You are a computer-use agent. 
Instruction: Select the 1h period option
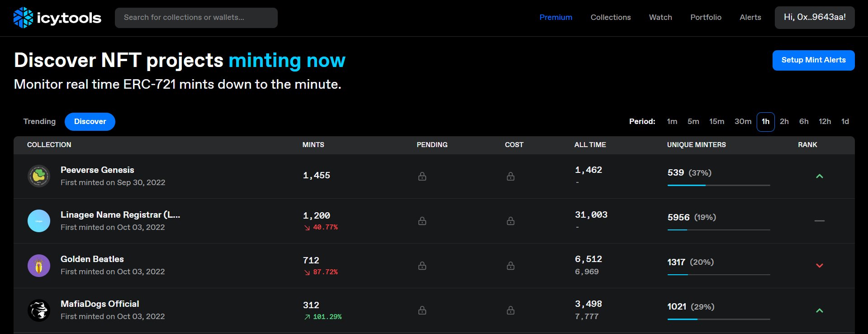click(x=765, y=122)
